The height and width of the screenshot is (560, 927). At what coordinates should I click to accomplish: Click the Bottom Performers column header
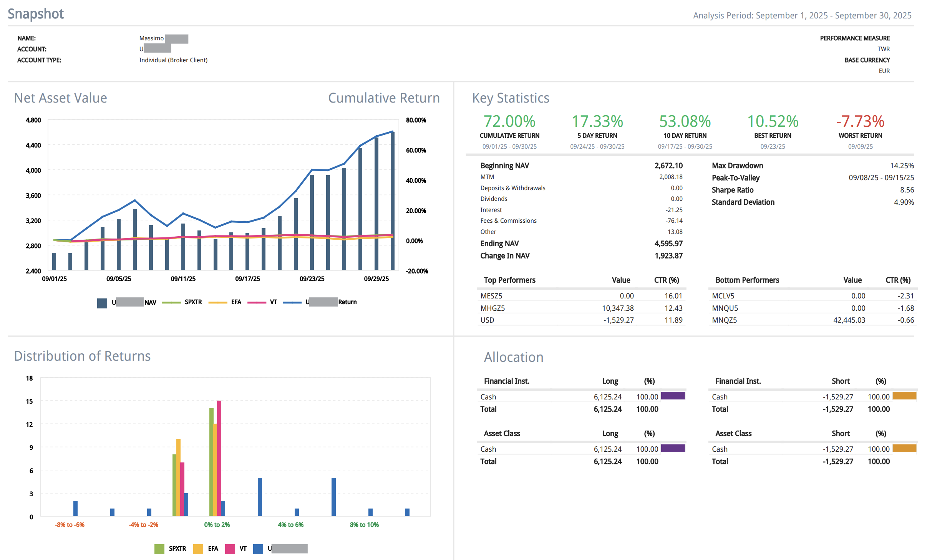[747, 280]
